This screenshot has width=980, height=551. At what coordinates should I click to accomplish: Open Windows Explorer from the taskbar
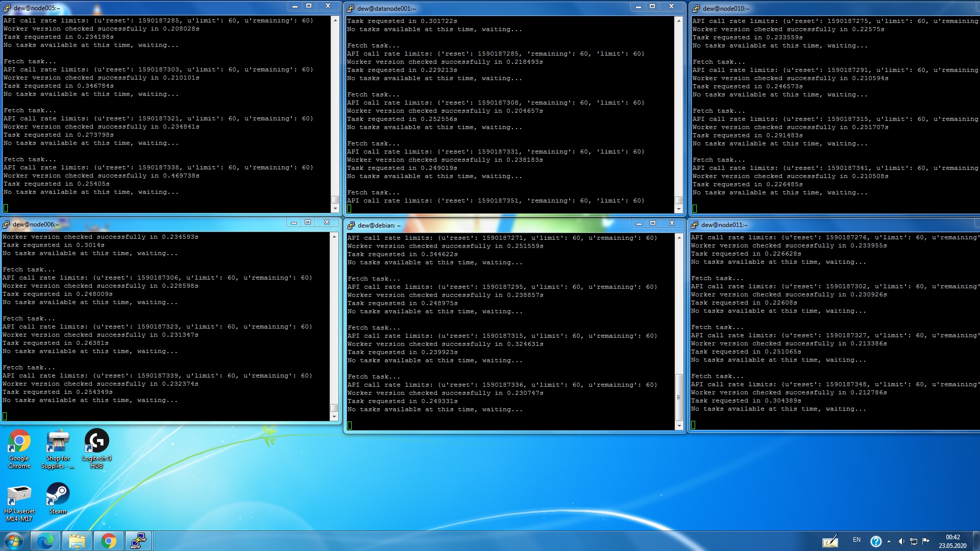tap(77, 540)
